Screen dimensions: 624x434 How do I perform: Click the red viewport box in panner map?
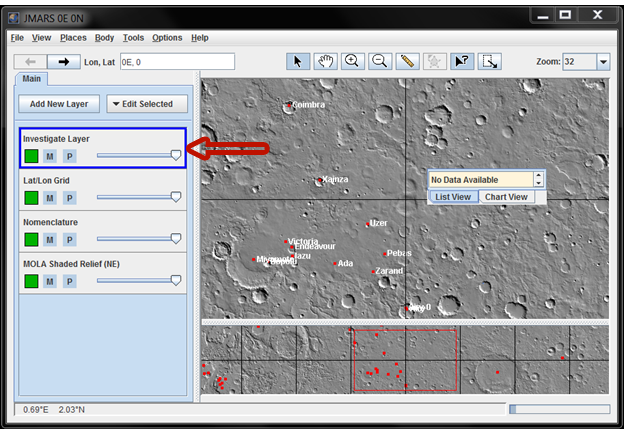[405, 360]
